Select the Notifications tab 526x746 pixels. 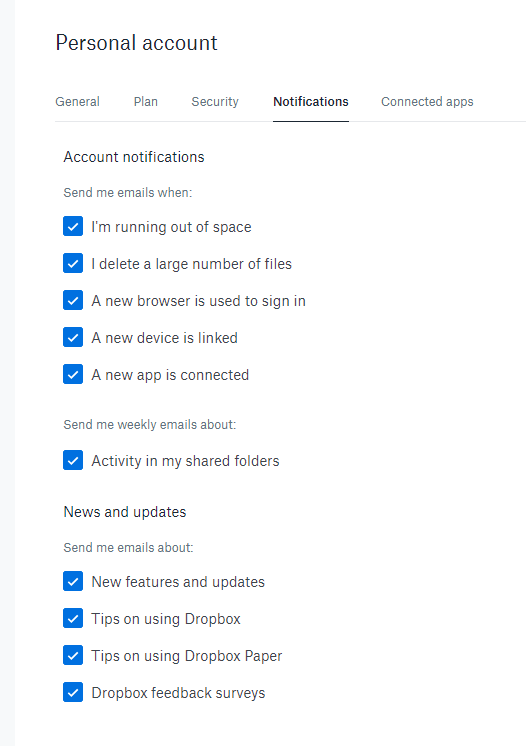[311, 102]
